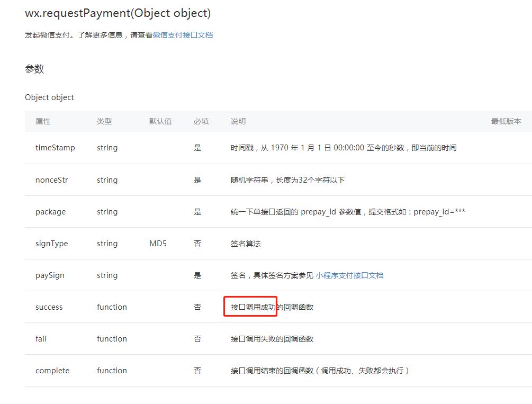
Task: Click the wx.requestPayment(Object object) heading
Action: (x=118, y=13)
